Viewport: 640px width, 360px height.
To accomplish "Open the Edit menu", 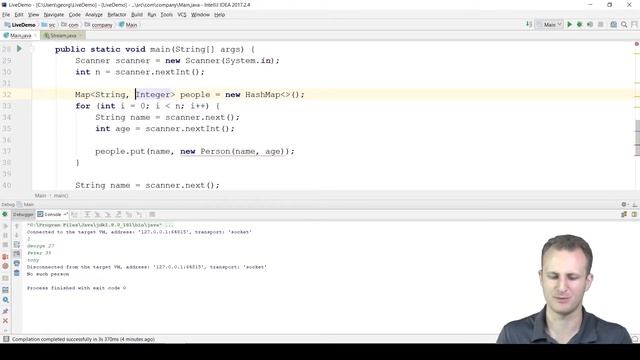I will pyautogui.click(x=19, y=15).
